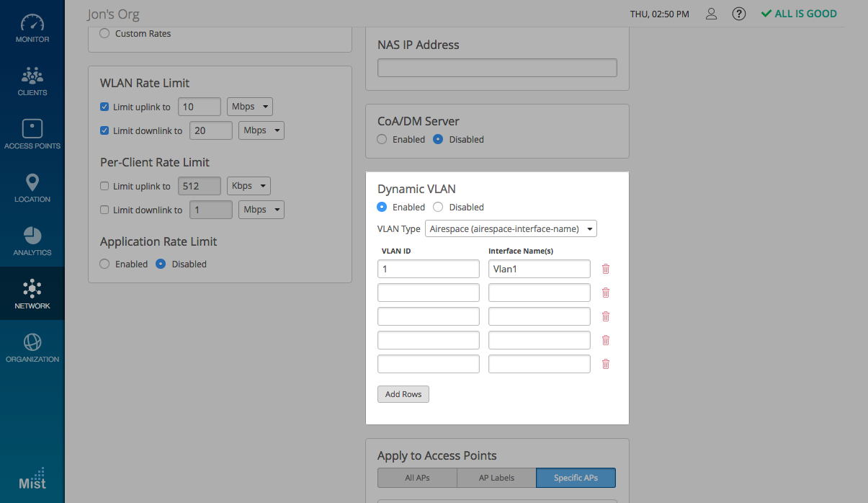Viewport: 868px width, 503px height.
Task: Change Per-Client uplink Kbps unit dropdown
Action: click(249, 186)
